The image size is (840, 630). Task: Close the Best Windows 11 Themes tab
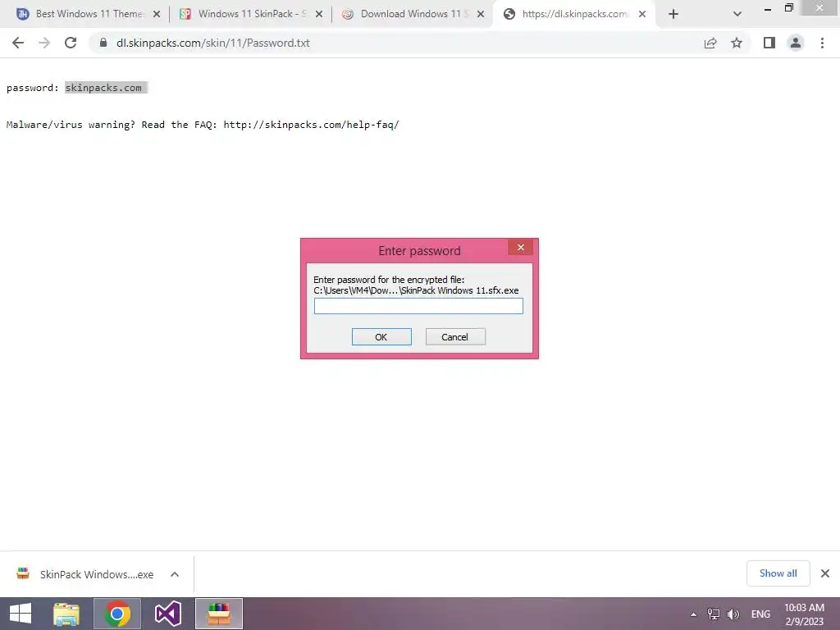[x=157, y=14]
